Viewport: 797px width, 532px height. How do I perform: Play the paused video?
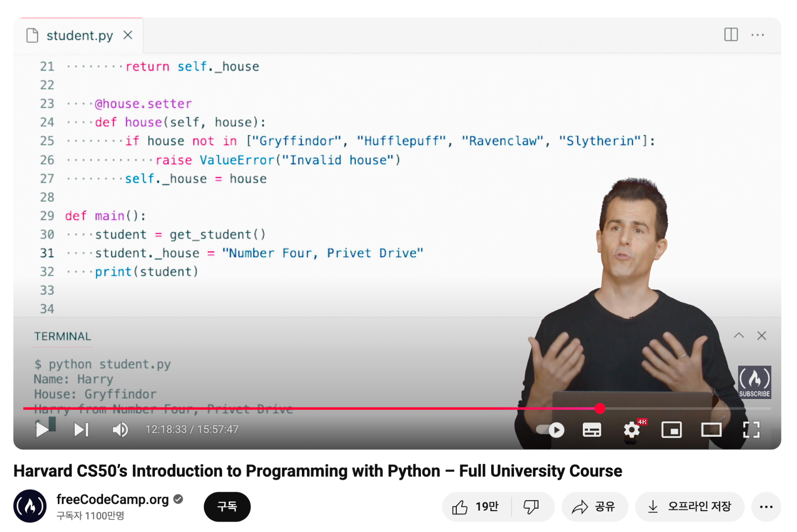(x=43, y=429)
